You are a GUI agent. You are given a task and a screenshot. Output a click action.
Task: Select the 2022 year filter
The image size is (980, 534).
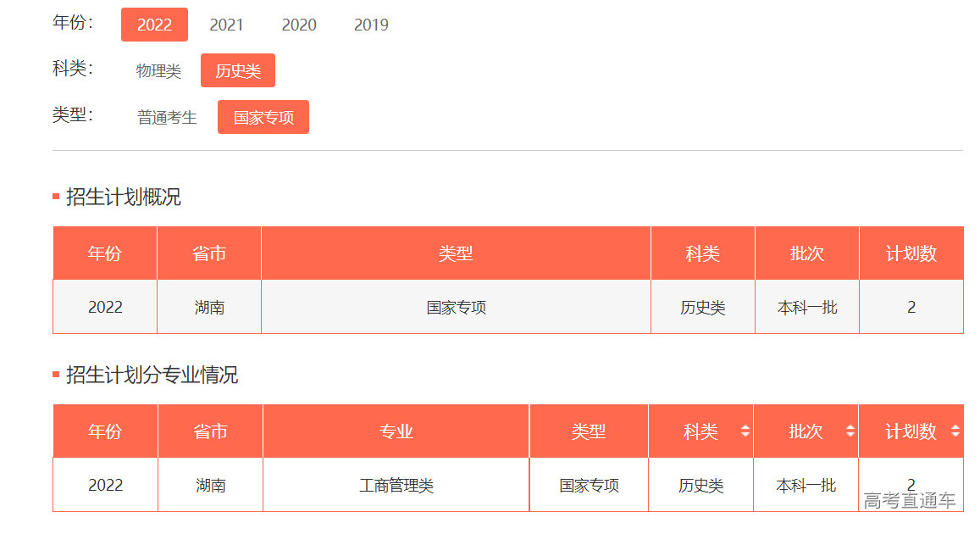pyautogui.click(x=154, y=25)
